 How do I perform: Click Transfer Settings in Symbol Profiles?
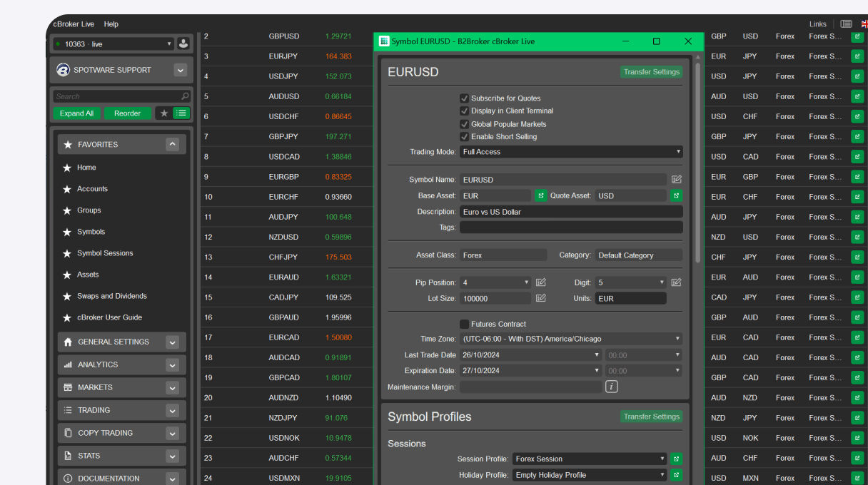[x=651, y=417]
